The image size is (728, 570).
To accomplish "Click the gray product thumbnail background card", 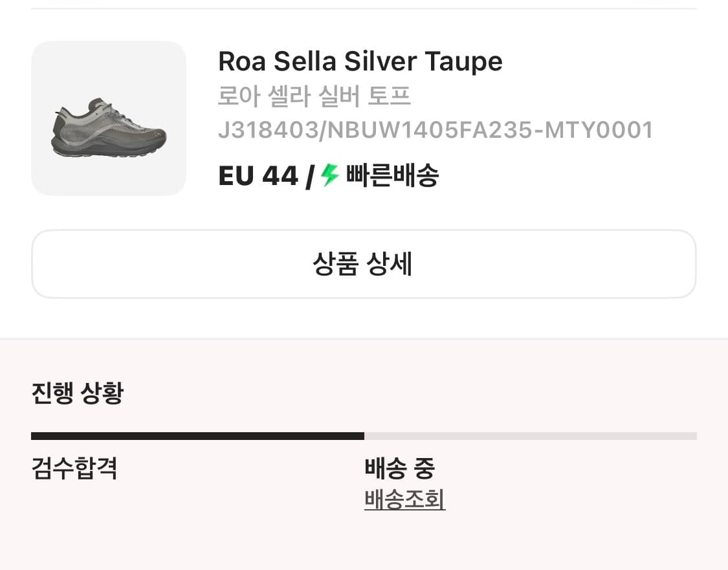I will (x=108, y=118).
